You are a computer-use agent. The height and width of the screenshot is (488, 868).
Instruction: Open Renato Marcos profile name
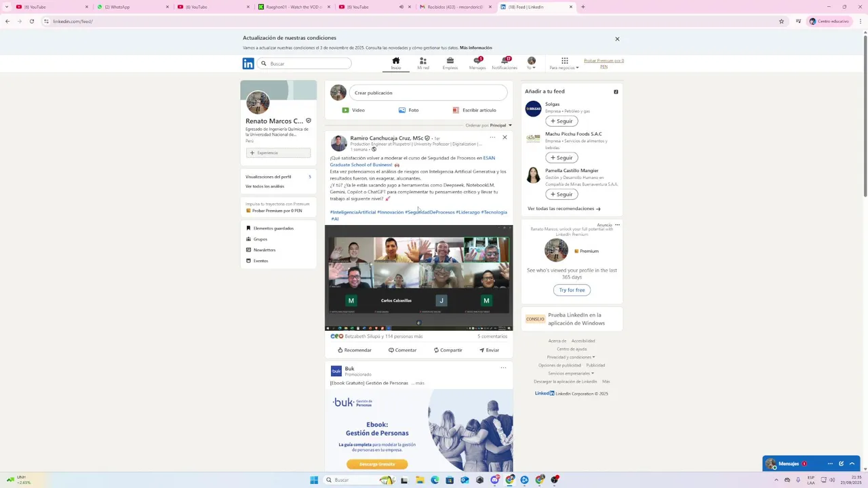click(274, 121)
